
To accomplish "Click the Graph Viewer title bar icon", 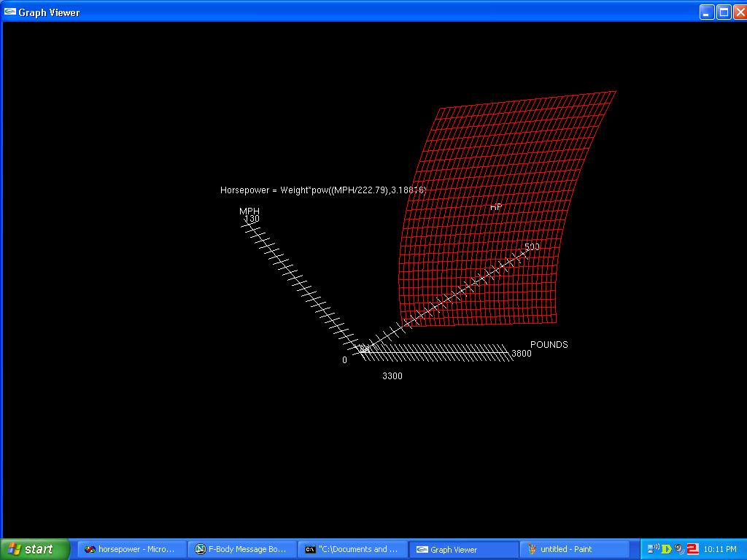I will 10,12.
